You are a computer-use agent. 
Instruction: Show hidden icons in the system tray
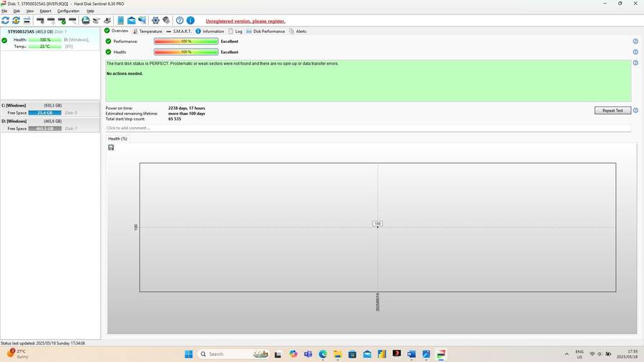[567, 354]
